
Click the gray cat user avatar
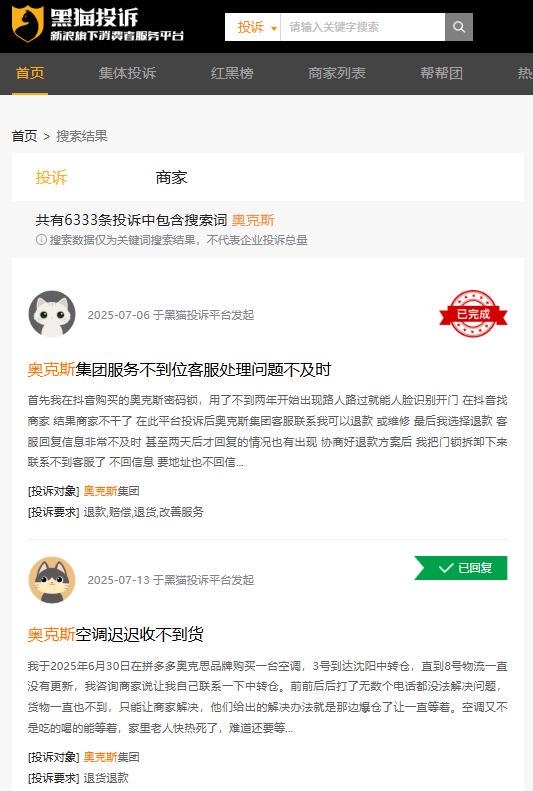tap(52, 580)
